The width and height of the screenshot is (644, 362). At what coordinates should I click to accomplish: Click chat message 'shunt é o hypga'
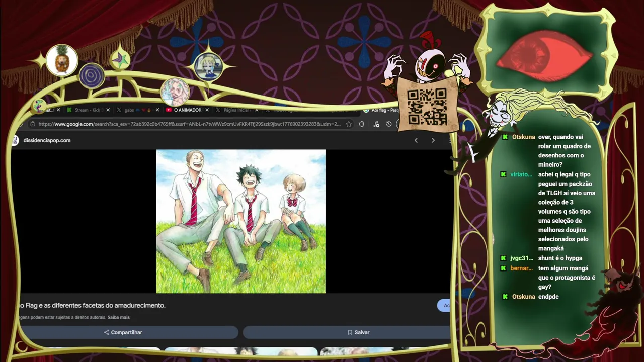coord(560,258)
